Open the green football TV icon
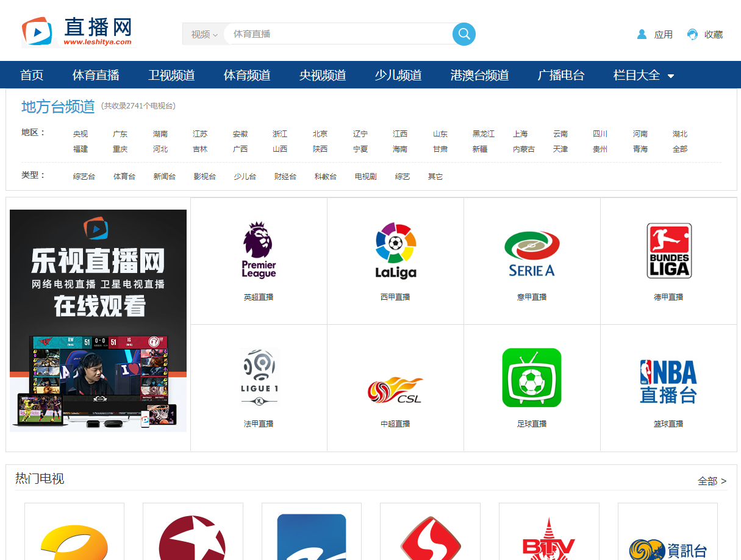741x560 pixels. (532, 377)
